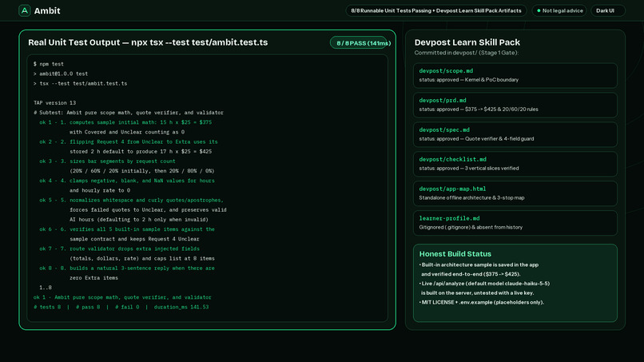
Task: Open the devpost/scope.md card
Action: click(x=515, y=75)
